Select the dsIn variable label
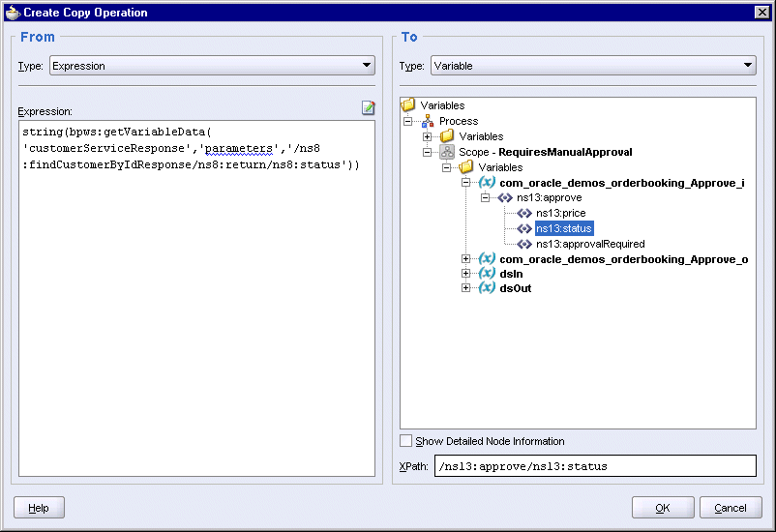Image resolution: width=776 pixels, height=532 pixels. (511, 274)
